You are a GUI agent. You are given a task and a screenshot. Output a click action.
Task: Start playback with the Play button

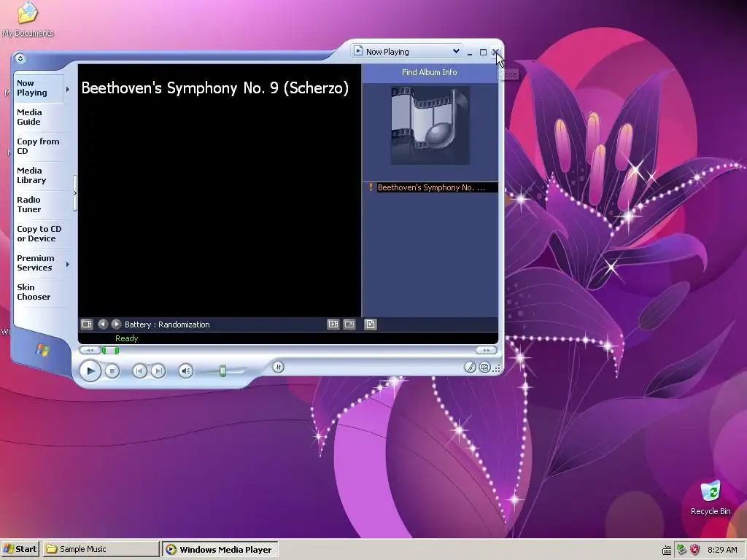coord(90,371)
